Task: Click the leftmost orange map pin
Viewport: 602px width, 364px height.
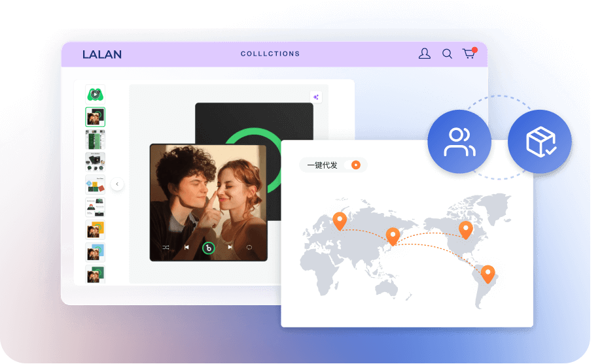Action: 339,220
